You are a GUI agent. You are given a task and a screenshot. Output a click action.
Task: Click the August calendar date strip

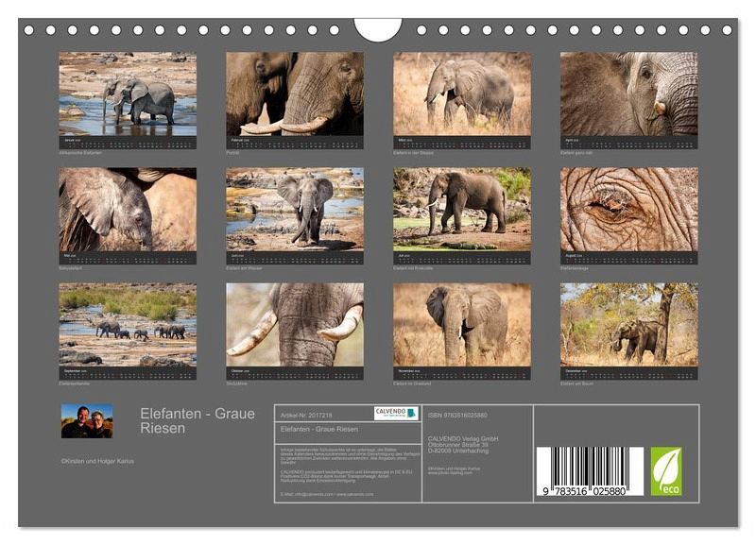coord(628,258)
